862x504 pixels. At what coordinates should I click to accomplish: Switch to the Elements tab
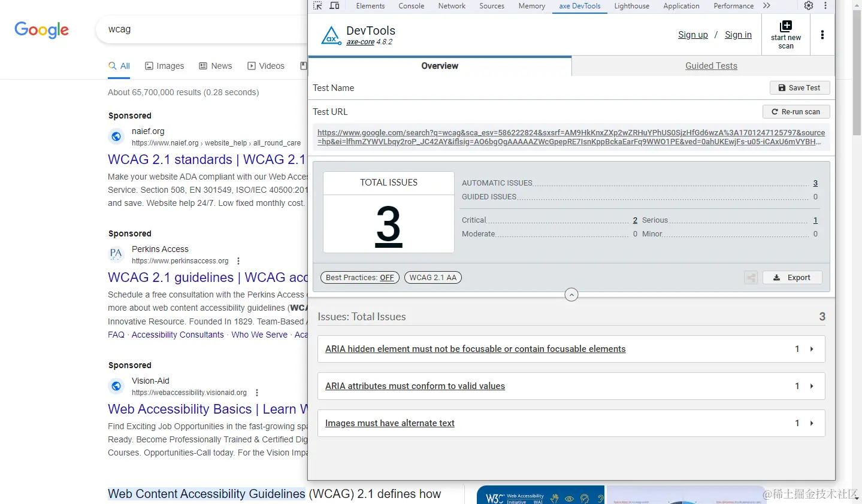point(370,6)
